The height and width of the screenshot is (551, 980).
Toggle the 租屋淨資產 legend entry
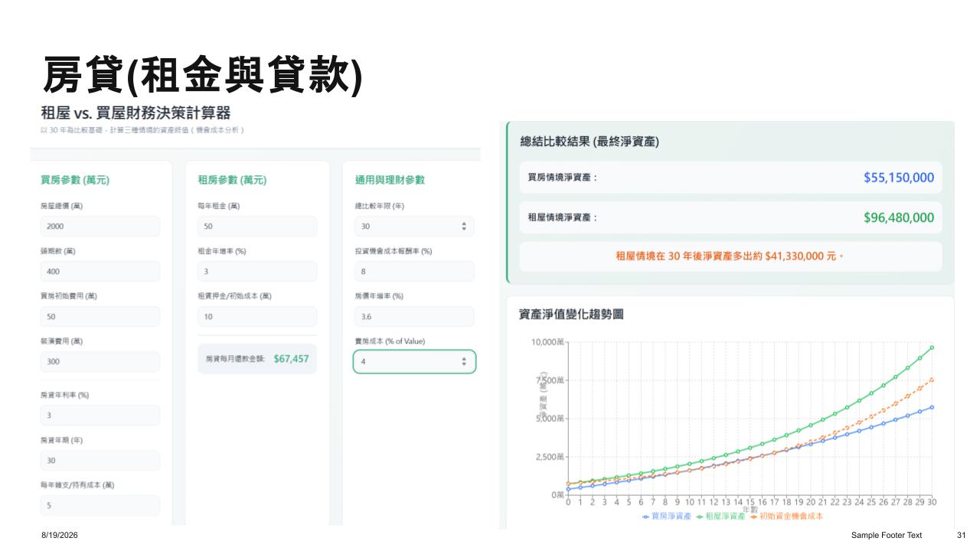pos(720,517)
